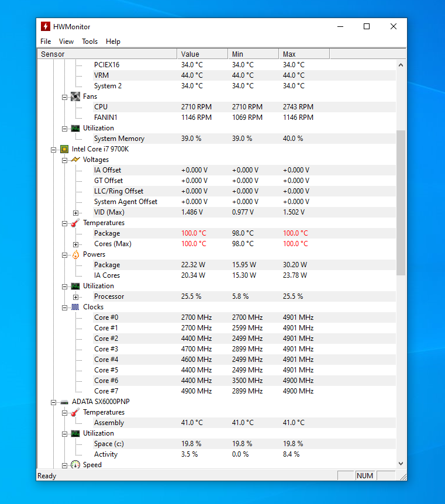Click the Min column header
This screenshot has height=504, width=445.
click(253, 54)
